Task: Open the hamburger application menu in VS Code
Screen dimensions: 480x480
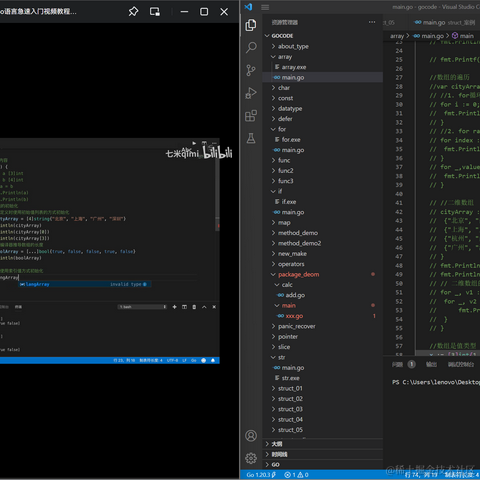Action: coord(265,7)
